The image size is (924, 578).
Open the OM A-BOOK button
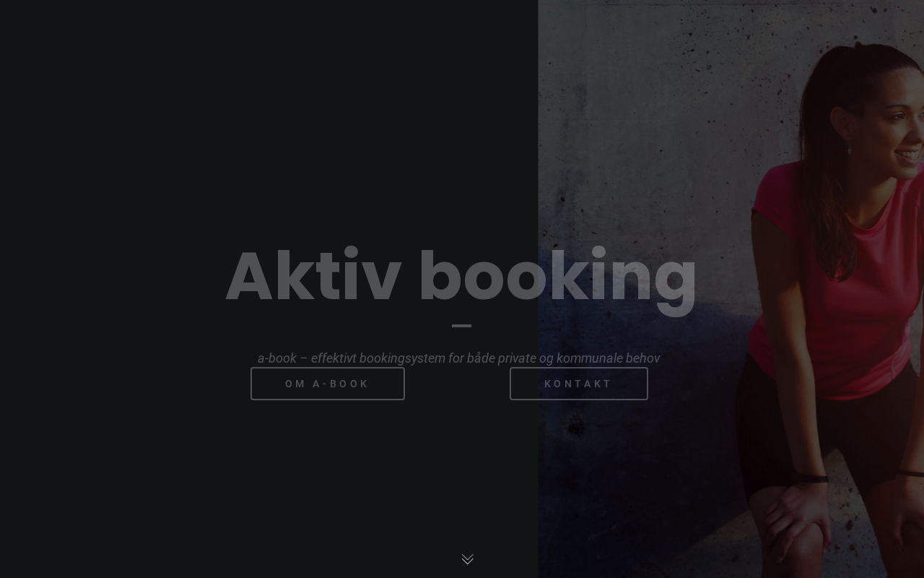point(328,384)
